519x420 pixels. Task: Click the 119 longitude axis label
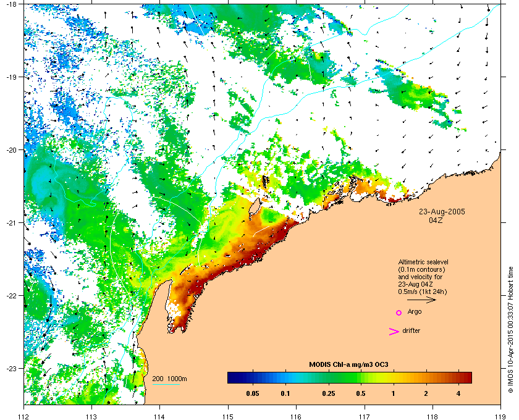click(x=500, y=416)
